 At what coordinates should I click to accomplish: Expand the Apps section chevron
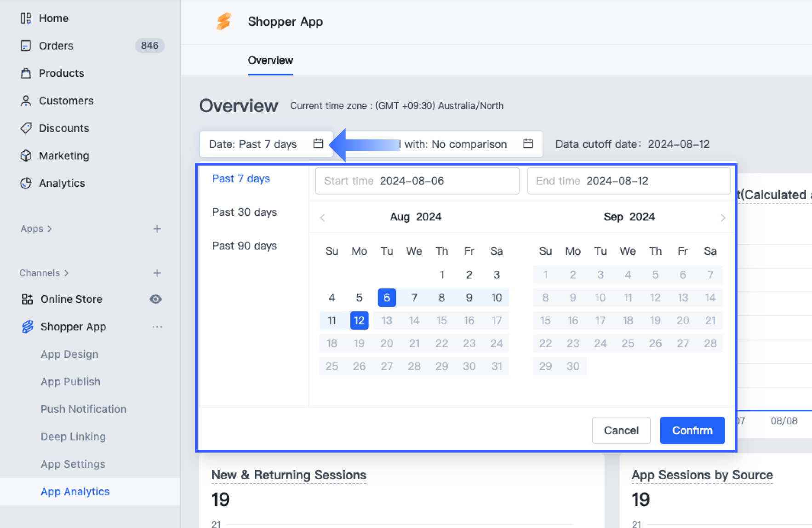pos(50,229)
